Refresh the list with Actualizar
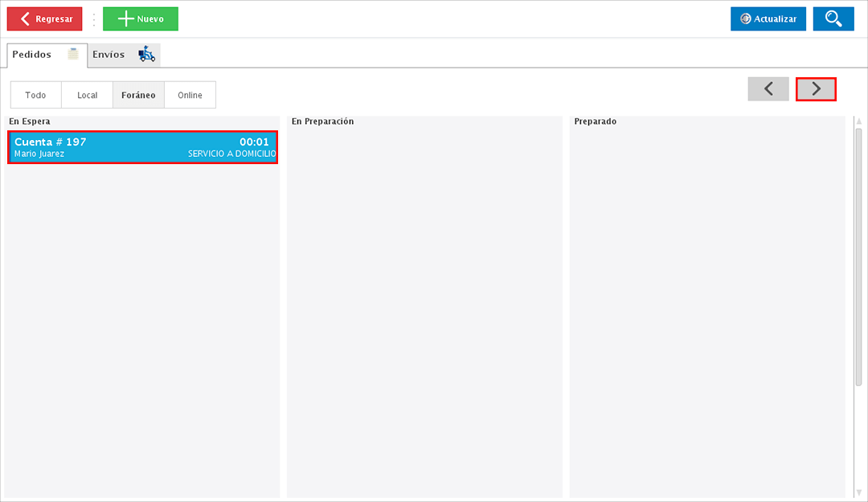Screen dimensions: 868x502 point(768,19)
